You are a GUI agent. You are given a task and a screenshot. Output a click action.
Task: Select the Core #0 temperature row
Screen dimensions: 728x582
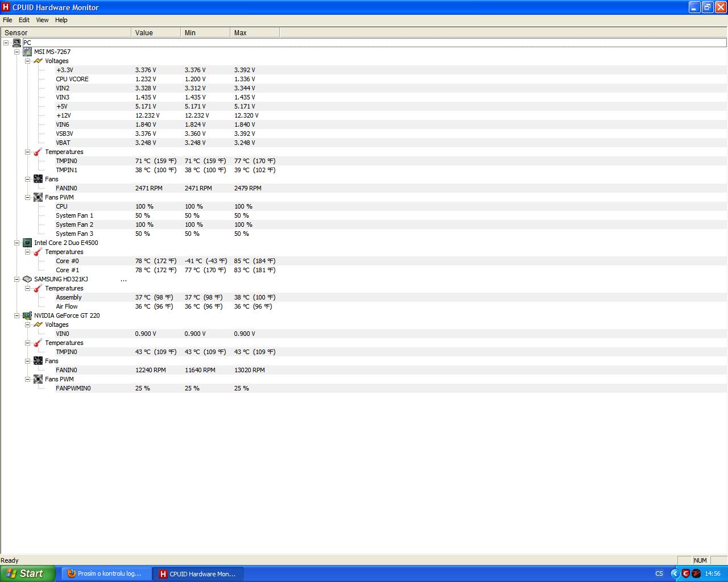[364, 261]
